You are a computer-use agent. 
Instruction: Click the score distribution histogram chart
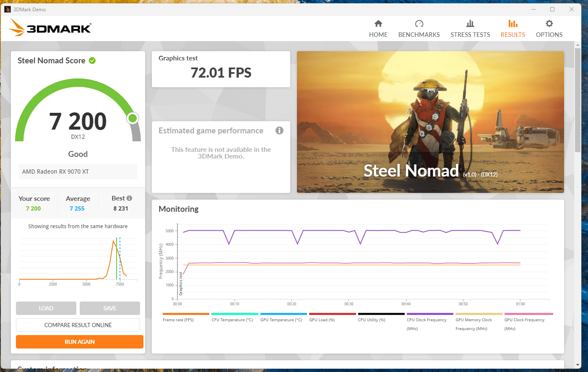coord(78,261)
